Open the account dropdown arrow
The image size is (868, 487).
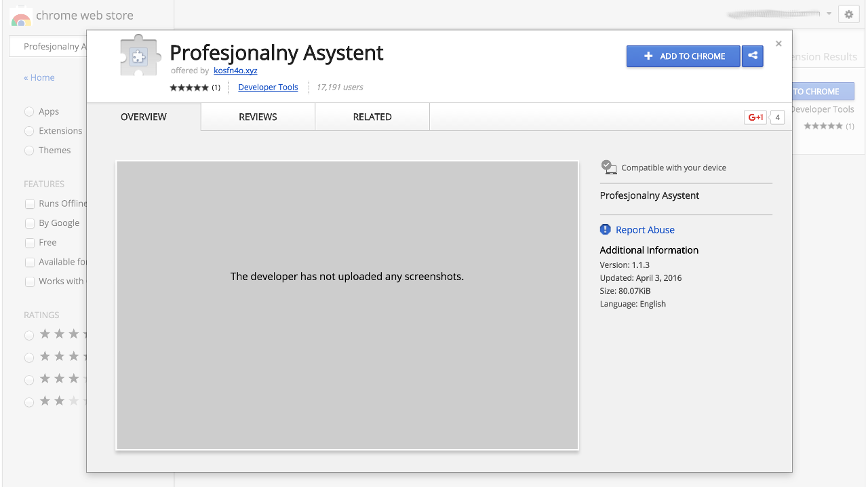pos(829,14)
